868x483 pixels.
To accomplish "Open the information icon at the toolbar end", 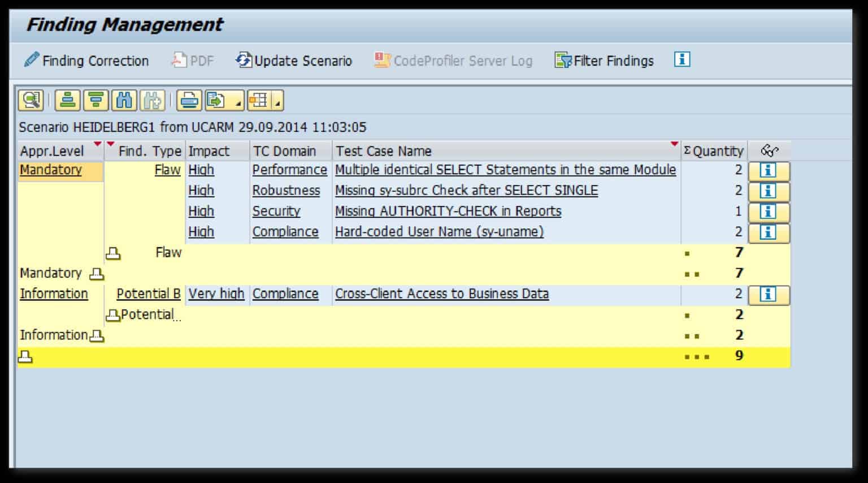I will point(682,59).
